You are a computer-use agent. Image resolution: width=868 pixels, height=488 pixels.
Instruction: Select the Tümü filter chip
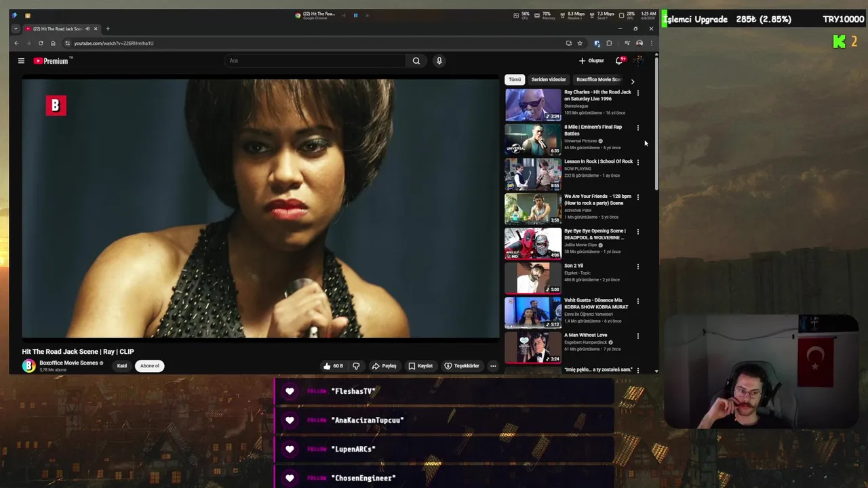[x=515, y=79]
